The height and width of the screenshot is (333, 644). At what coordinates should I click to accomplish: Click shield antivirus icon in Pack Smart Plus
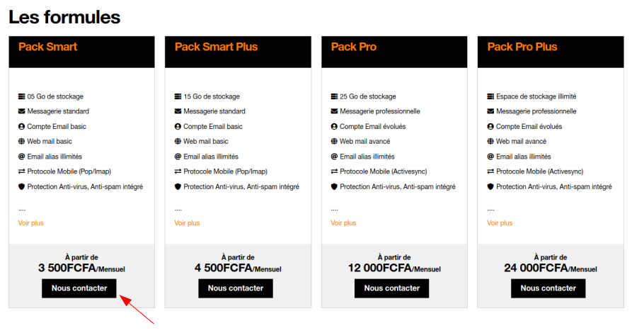point(178,187)
